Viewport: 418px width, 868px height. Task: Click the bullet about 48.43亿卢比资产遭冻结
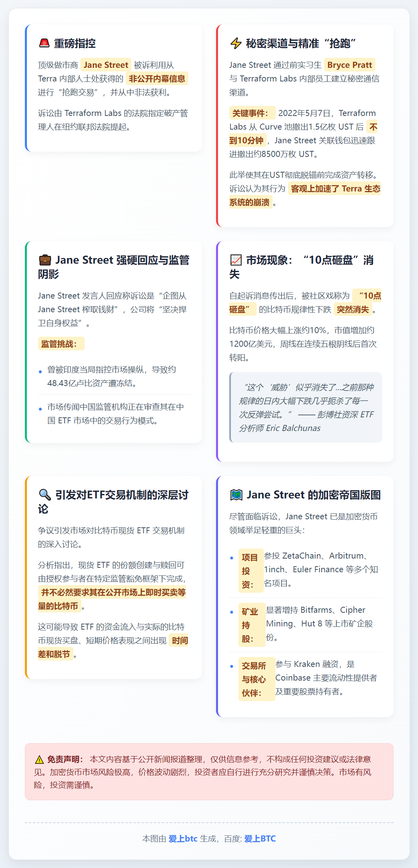[x=114, y=376]
